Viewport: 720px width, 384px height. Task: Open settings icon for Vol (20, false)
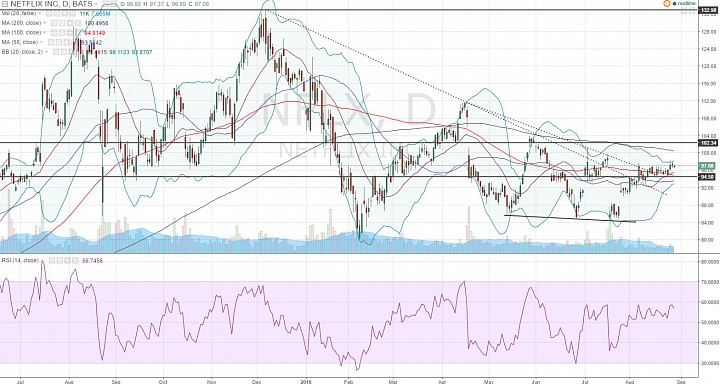coord(57,13)
